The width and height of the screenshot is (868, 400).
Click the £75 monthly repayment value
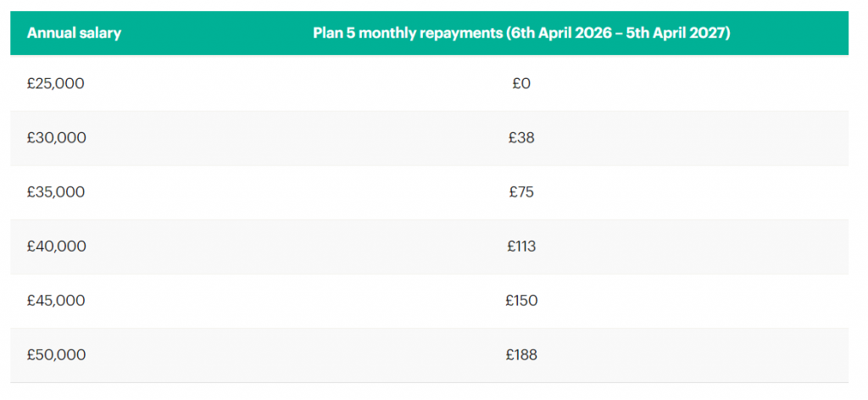[521, 192]
